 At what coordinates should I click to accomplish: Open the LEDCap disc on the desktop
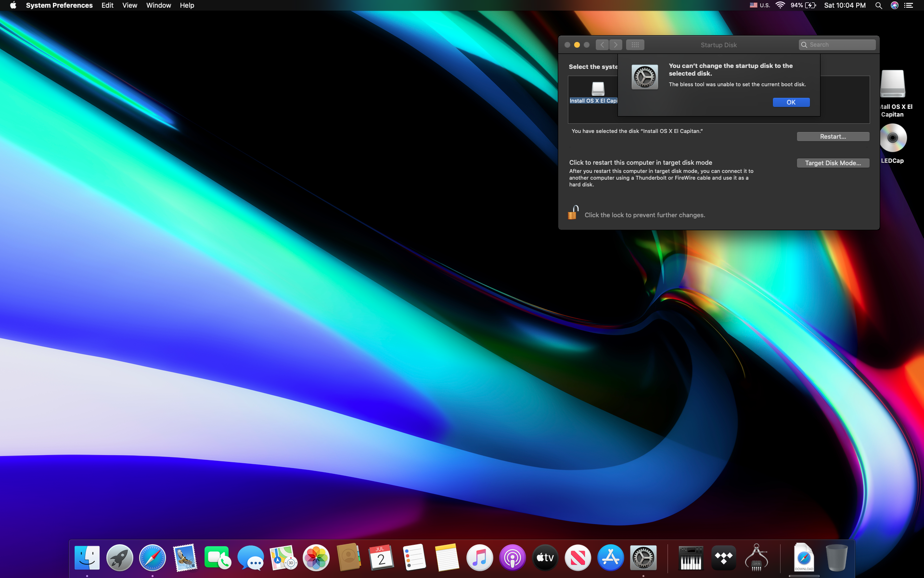[x=893, y=139]
